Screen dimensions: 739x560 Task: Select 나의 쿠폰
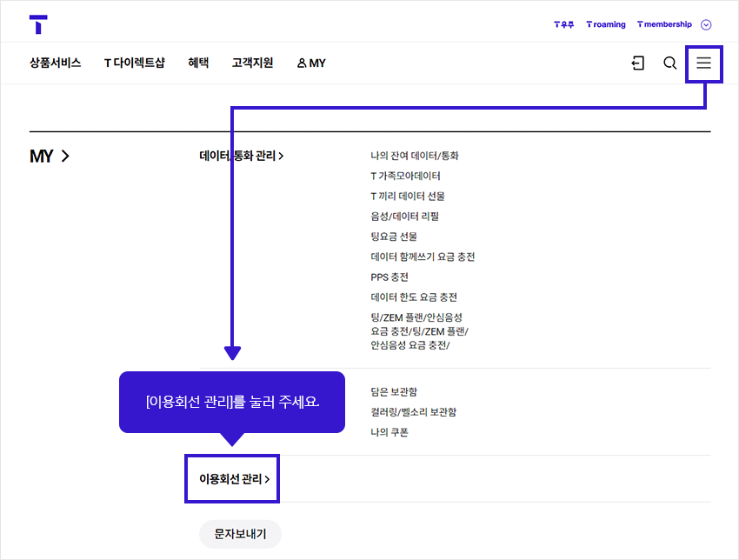[389, 432]
